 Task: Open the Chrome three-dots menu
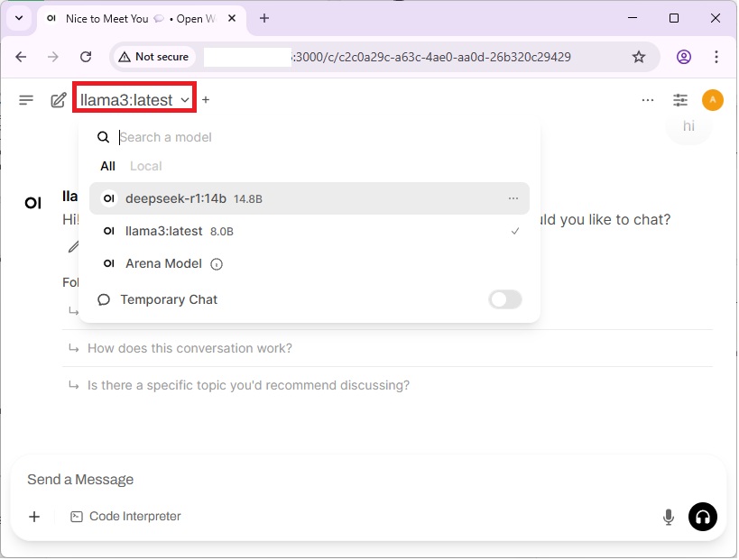tap(716, 57)
